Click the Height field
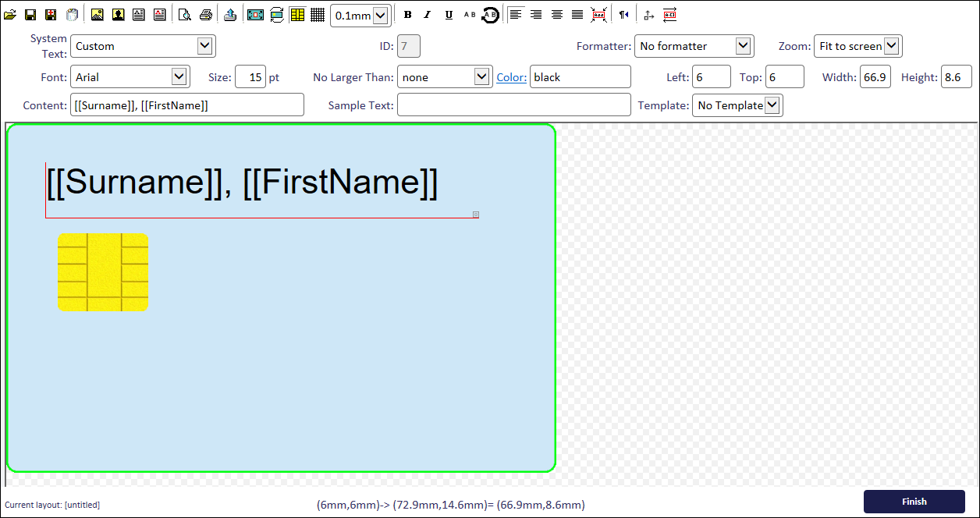The height and width of the screenshot is (518, 980). click(x=957, y=77)
